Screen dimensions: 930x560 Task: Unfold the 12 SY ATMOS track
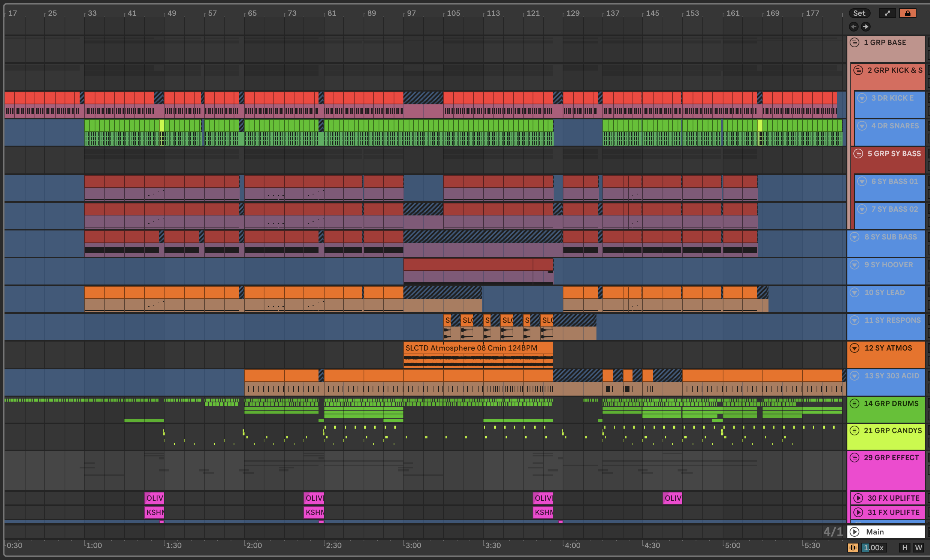pyautogui.click(x=855, y=348)
